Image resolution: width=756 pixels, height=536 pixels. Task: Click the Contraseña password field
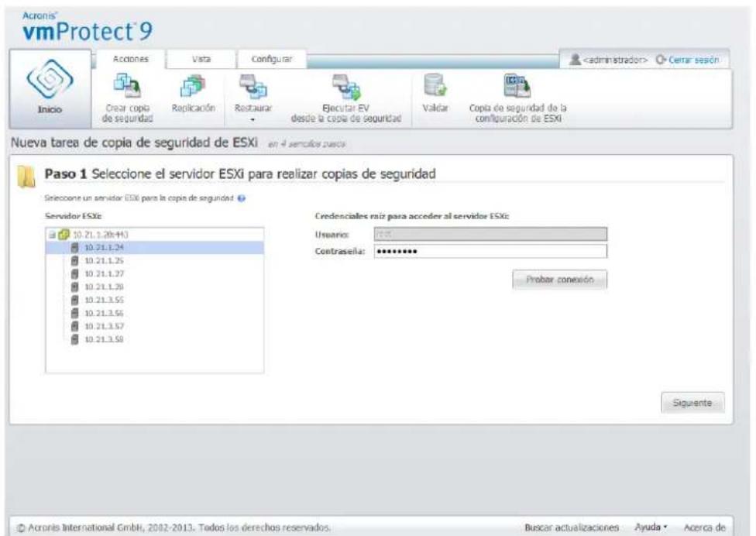[x=490, y=251]
